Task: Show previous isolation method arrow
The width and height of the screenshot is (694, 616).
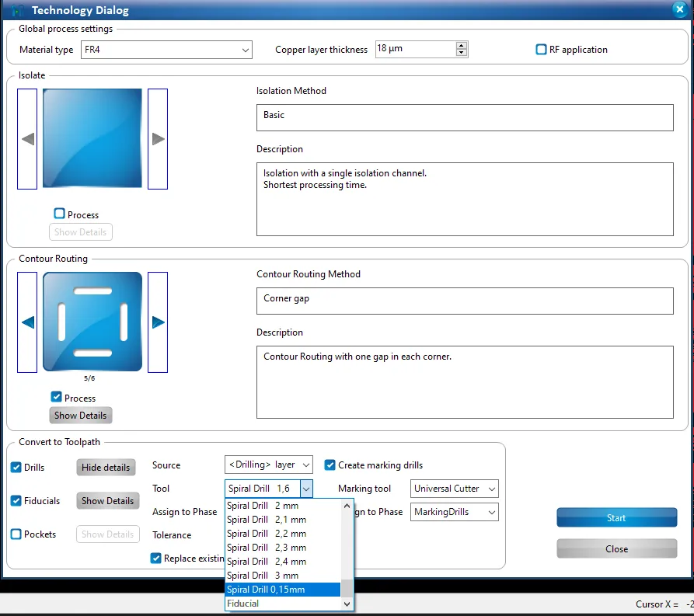Action: click(x=27, y=139)
